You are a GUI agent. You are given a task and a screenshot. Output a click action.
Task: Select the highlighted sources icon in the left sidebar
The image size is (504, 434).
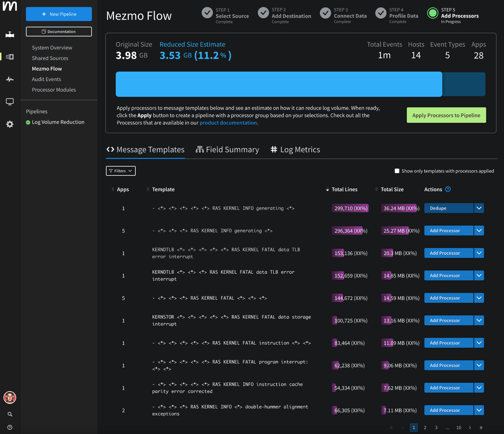pyautogui.click(x=9, y=56)
